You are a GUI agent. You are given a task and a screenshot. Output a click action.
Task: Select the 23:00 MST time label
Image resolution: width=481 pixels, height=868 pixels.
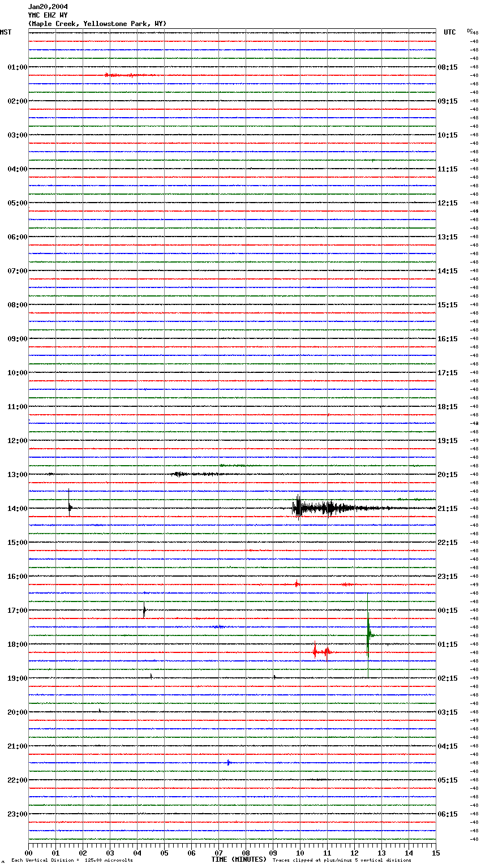18,814
